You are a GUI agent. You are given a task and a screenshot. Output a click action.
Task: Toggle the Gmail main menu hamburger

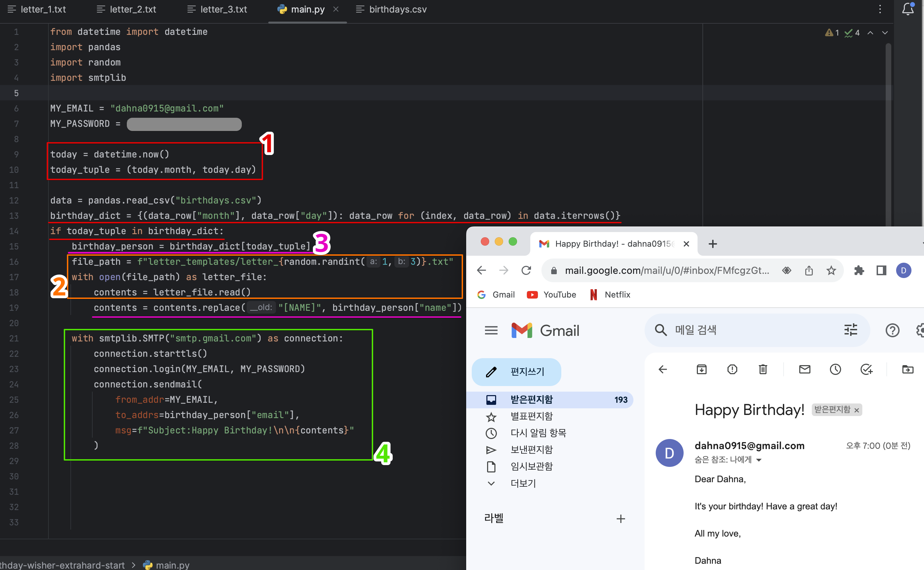pos(491,330)
